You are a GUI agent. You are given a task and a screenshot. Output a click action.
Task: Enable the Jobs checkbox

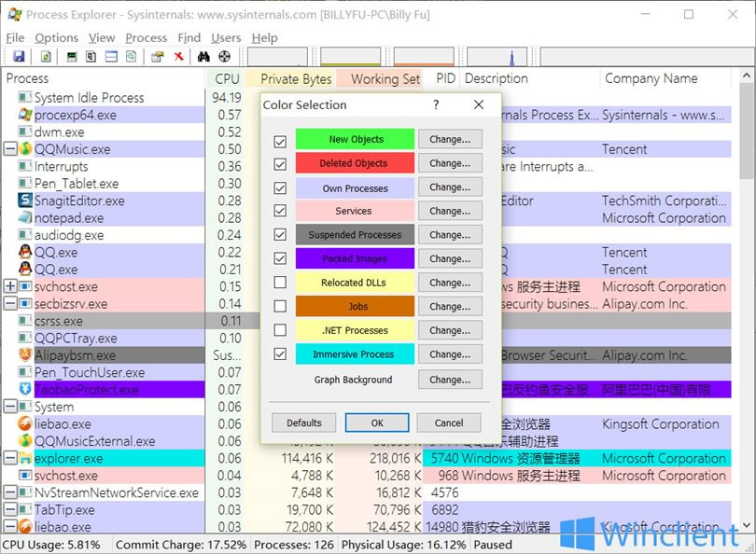(x=280, y=306)
